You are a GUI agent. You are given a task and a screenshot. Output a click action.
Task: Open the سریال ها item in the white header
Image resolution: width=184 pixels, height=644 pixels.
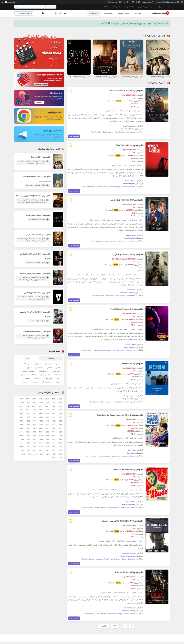[x=138, y=13]
